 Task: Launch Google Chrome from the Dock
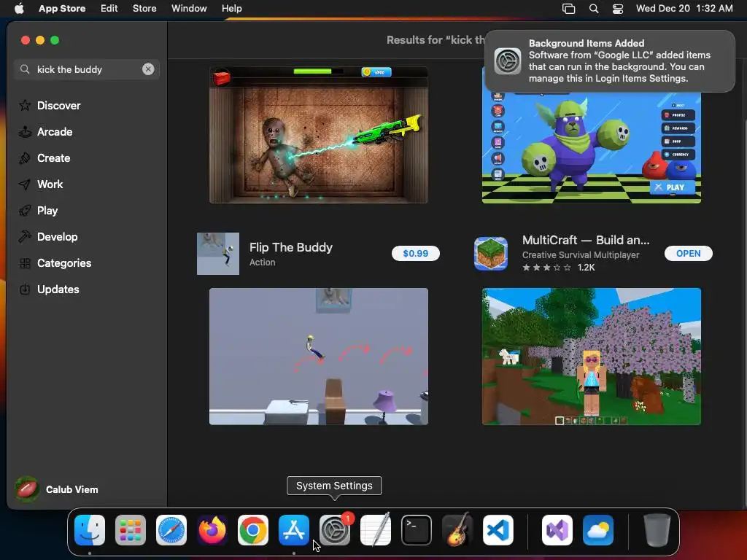coord(253,530)
